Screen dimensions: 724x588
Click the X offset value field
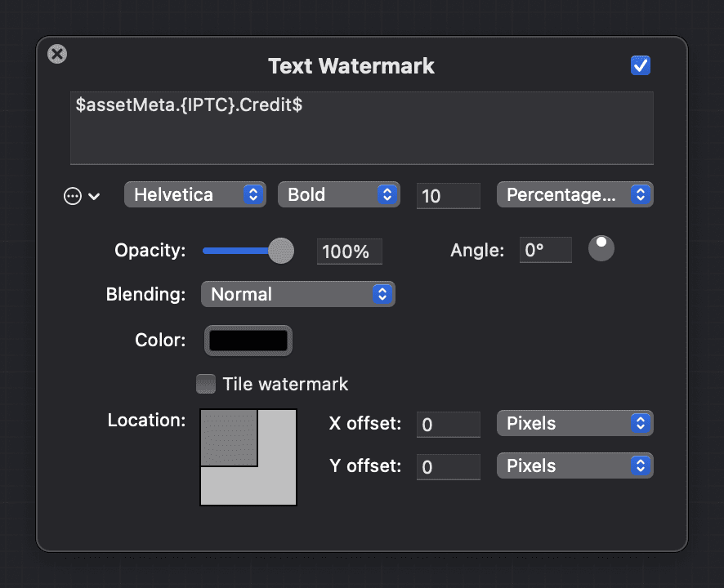pos(448,425)
